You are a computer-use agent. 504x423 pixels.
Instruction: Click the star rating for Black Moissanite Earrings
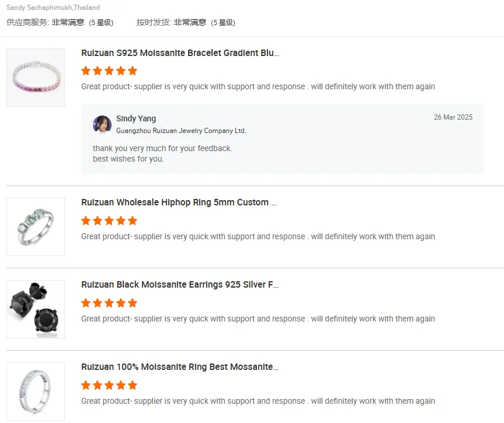click(109, 303)
